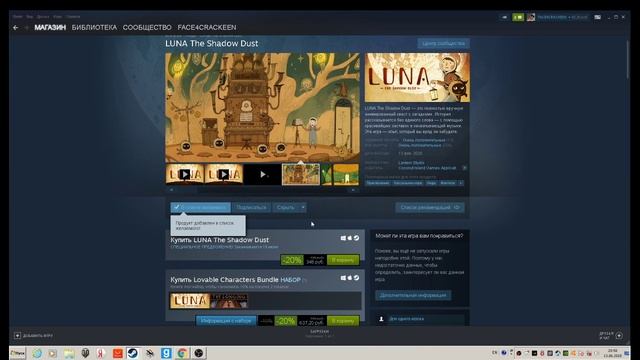Open the СООБЩЕСТВО community tab

(x=147, y=27)
